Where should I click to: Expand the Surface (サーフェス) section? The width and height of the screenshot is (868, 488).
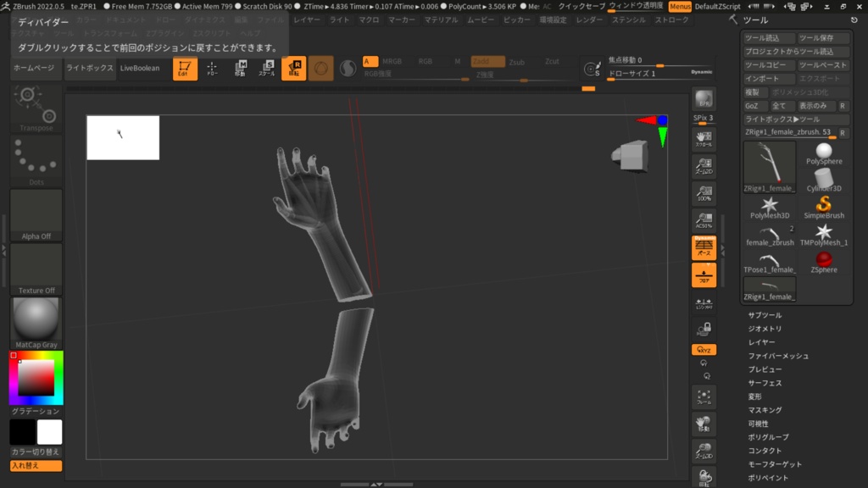(x=765, y=383)
